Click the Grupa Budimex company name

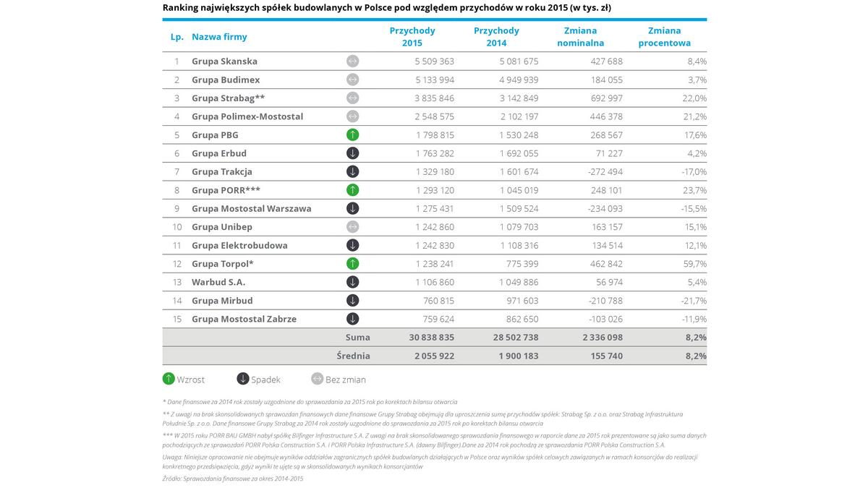click(226, 80)
